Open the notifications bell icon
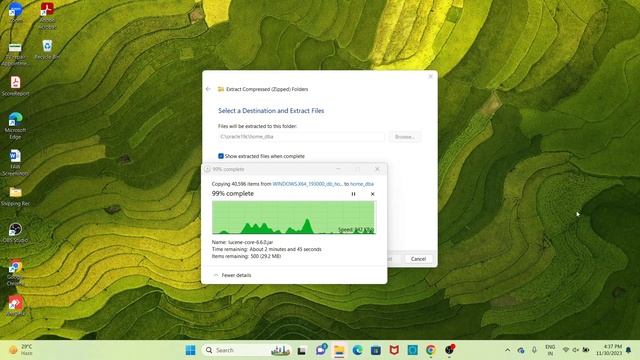Image resolution: width=640 pixels, height=360 pixels. [x=629, y=350]
